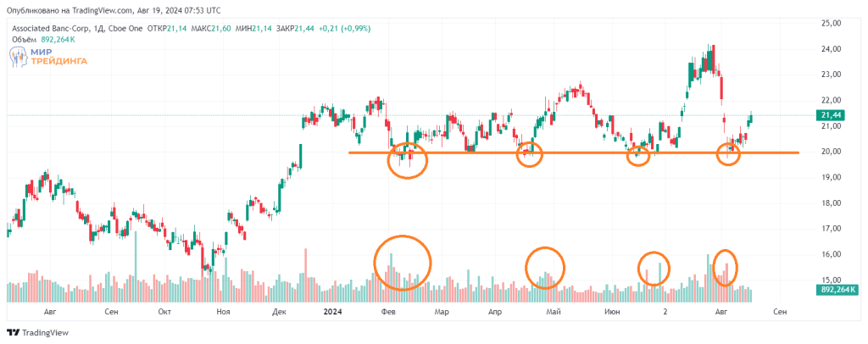Click the current price label 21,44
The height and width of the screenshot is (344, 868).
(x=832, y=114)
